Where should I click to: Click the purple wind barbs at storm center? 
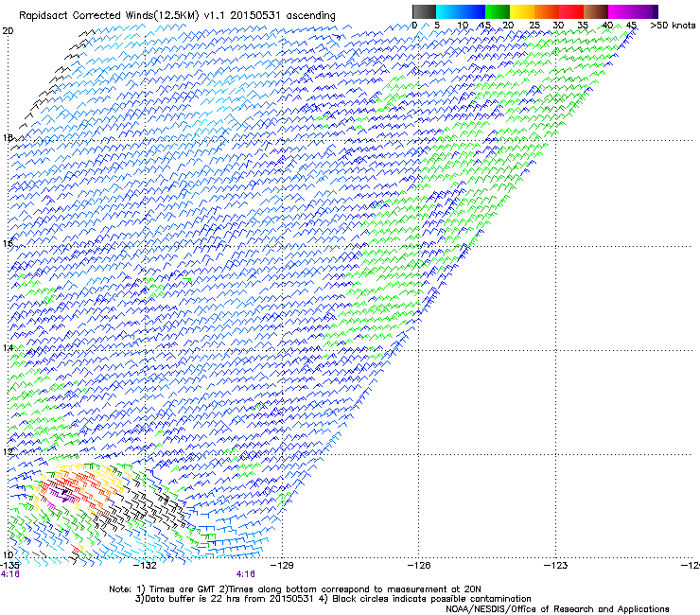pos(61,494)
